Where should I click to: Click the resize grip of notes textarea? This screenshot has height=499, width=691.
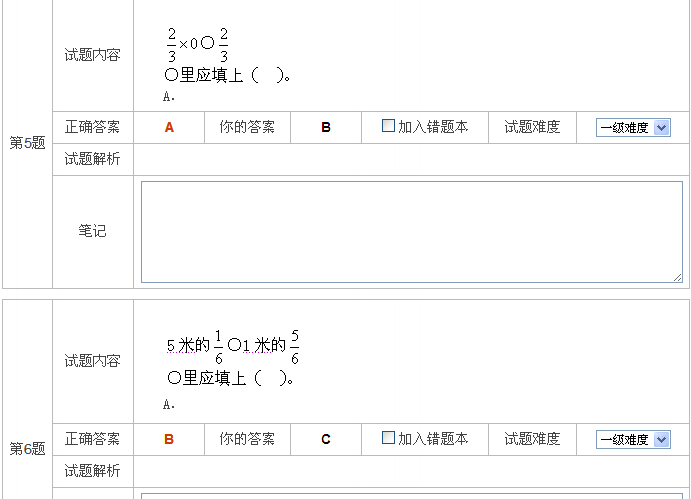pyautogui.click(x=678, y=278)
